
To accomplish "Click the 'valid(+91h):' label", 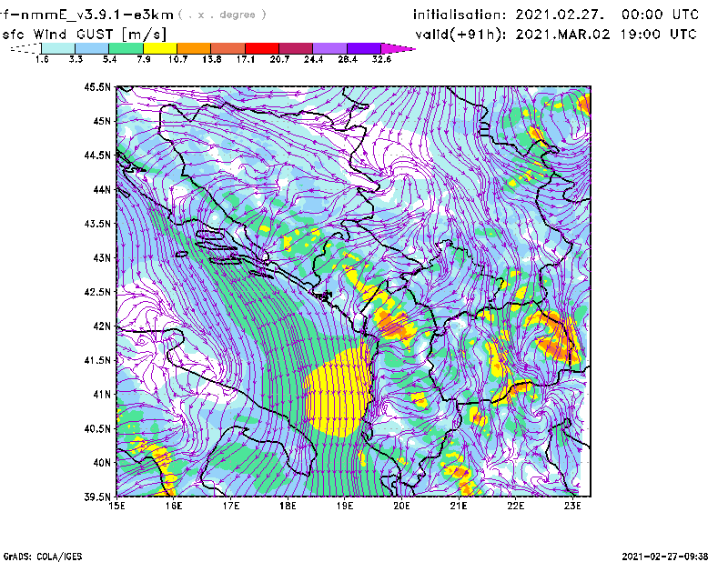I will pos(460,35).
